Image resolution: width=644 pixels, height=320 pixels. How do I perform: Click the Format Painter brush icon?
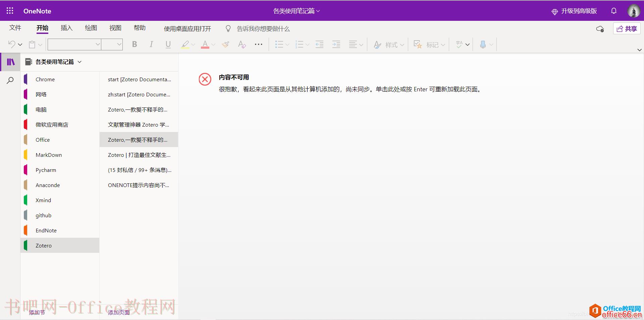coord(225,44)
